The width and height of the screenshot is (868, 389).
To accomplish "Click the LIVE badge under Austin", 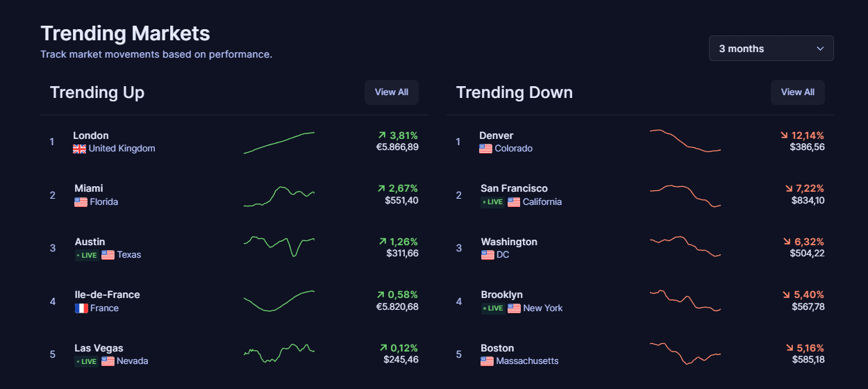I will (87, 255).
